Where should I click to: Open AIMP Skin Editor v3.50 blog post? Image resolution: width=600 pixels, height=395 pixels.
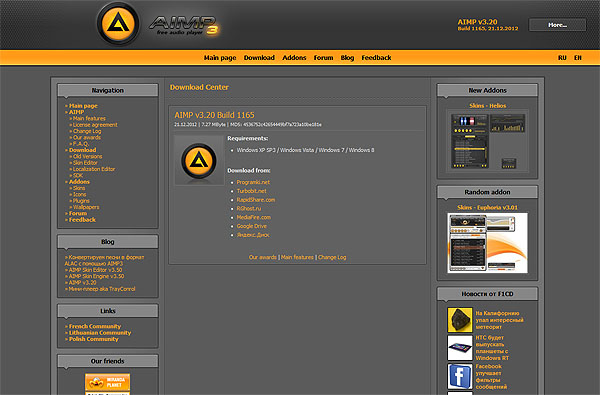pos(95,270)
